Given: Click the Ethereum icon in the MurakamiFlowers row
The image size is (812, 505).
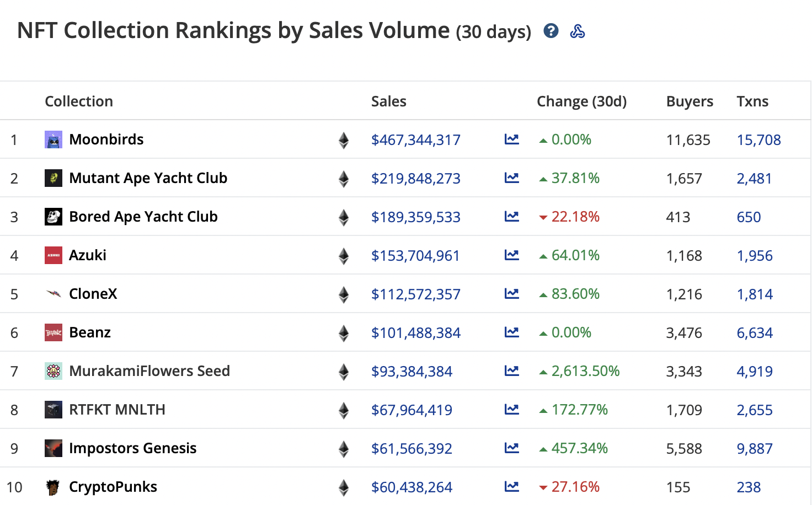Looking at the screenshot, I should click(x=344, y=372).
